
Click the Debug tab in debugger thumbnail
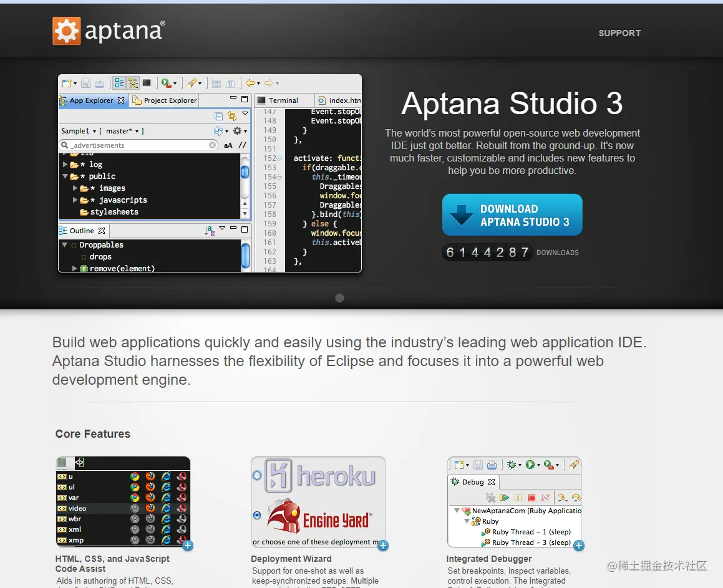[473, 482]
